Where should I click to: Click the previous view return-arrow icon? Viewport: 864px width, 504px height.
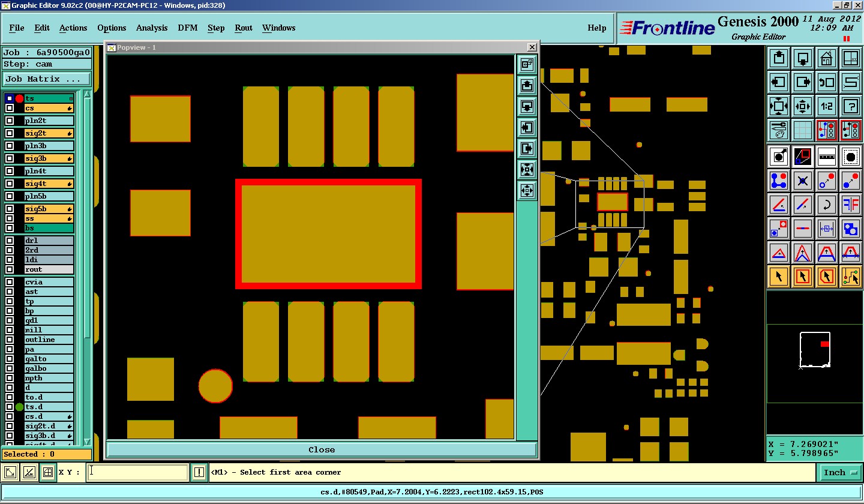(x=827, y=82)
